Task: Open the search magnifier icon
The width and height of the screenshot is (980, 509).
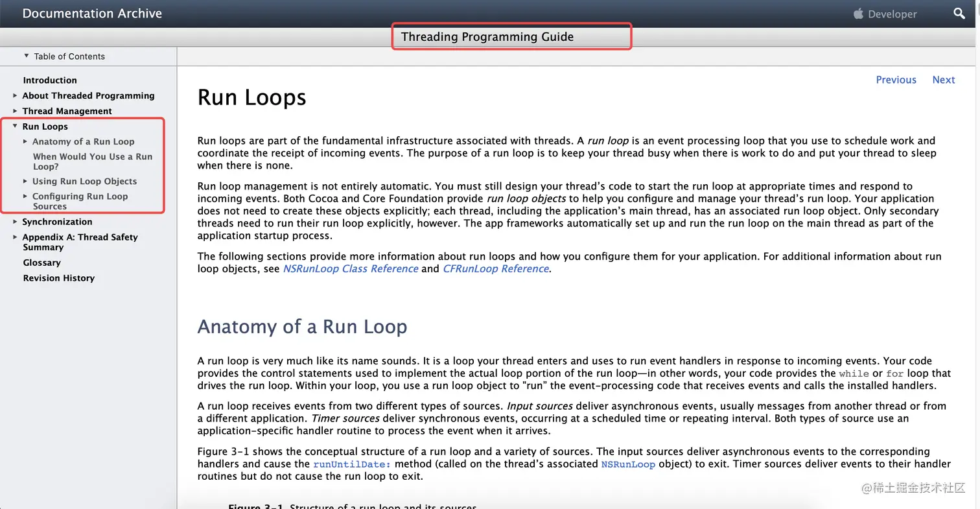Action: [x=959, y=14]
